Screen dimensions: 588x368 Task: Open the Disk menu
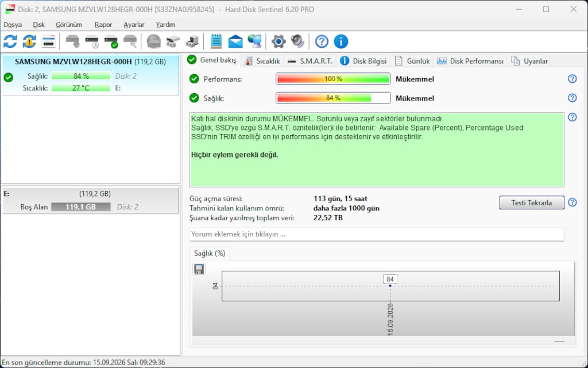coord(38,25)
